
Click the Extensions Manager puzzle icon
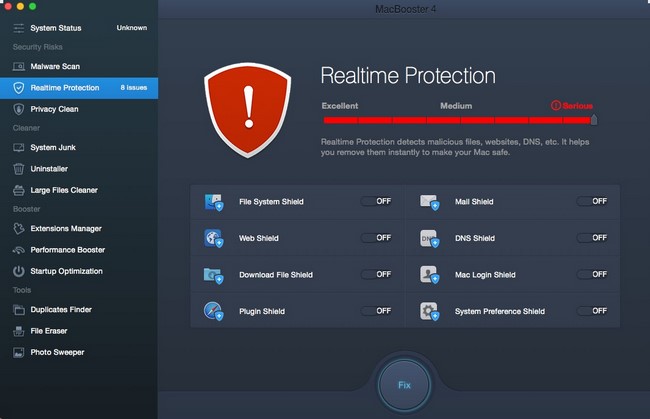click(x=19, y=228)
